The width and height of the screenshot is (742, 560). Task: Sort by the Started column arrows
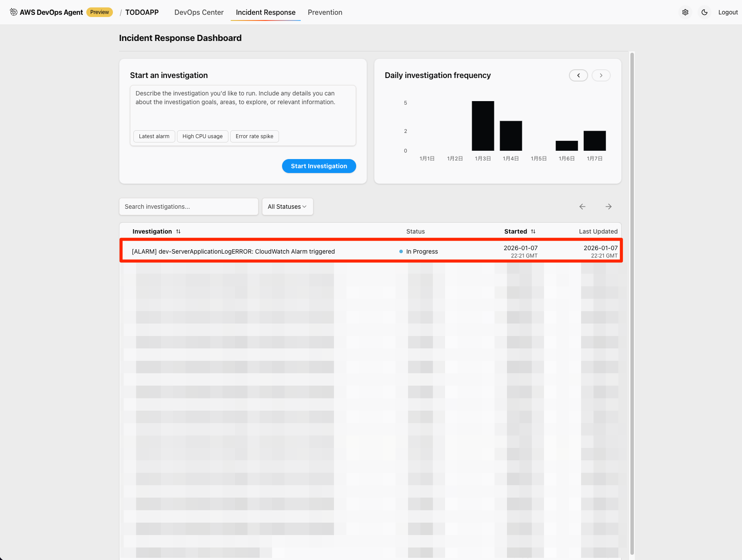coord(533,231)
